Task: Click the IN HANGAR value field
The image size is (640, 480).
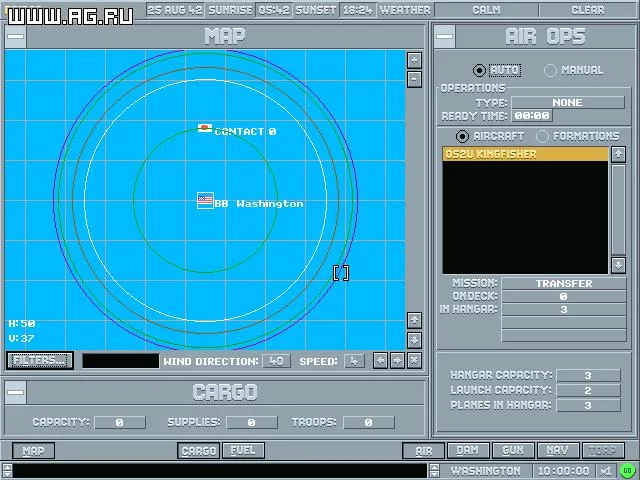Action: pyautogui.click(x=564, y=309)
